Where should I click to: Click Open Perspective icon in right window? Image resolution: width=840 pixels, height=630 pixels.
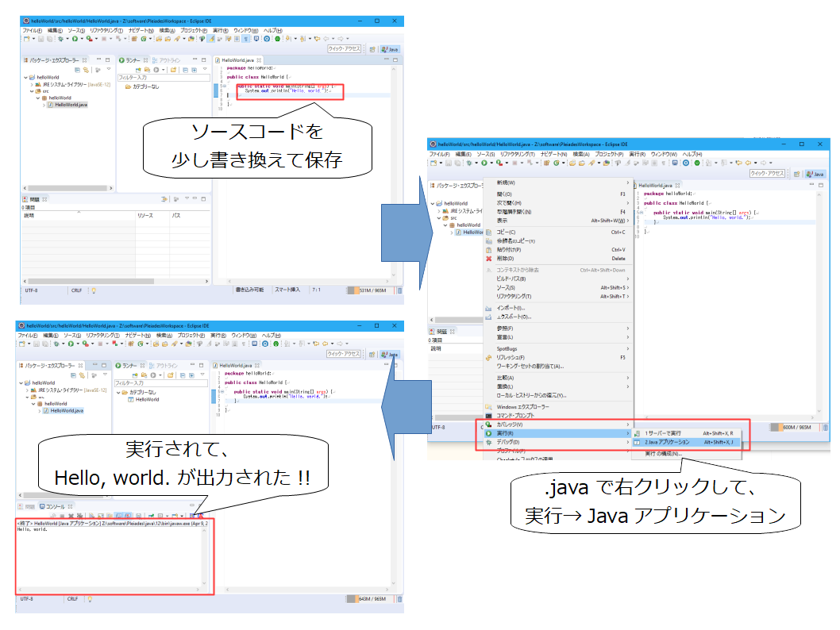point(797,174)
